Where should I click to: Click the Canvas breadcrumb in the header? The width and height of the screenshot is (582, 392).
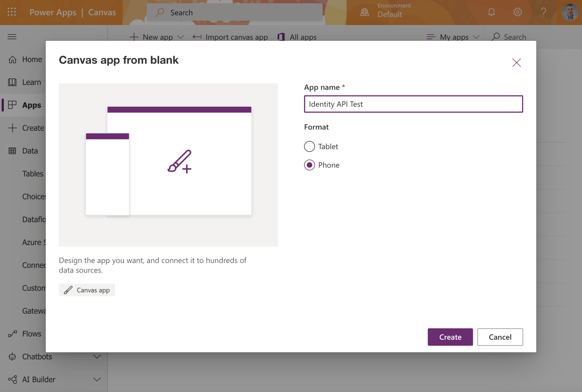(102, 12)
